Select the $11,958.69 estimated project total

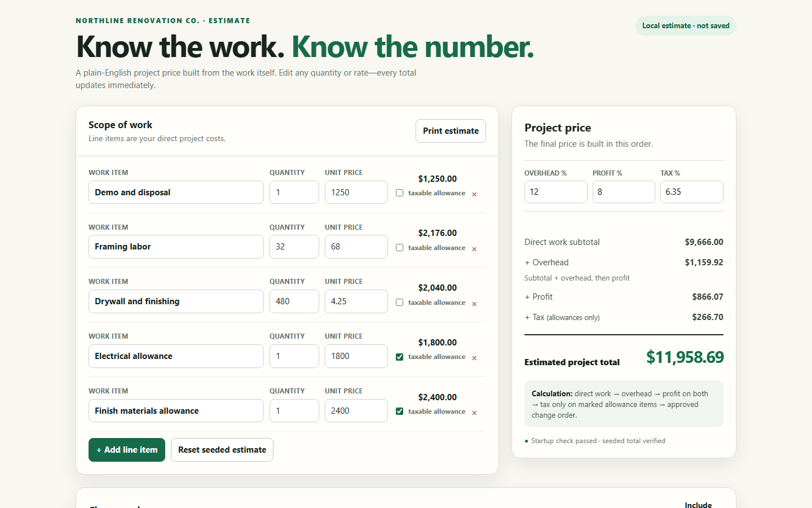(x=685, y=357)
